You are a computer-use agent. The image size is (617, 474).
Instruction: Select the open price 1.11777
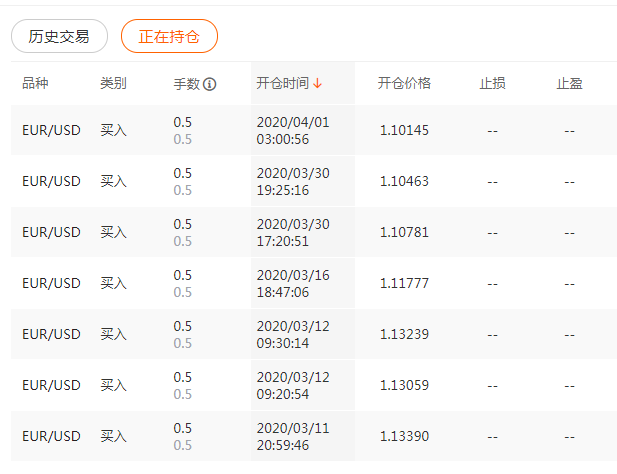tap(404, 283)
